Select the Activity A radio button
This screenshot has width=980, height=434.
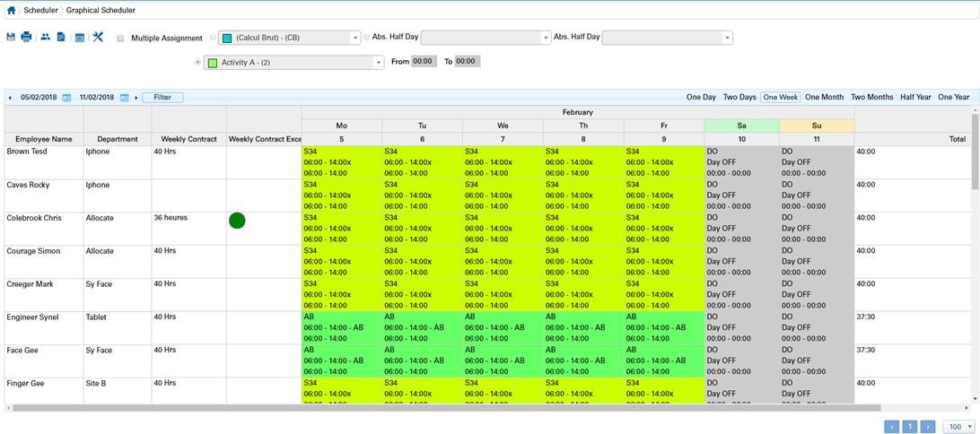[x=197, y=63]
